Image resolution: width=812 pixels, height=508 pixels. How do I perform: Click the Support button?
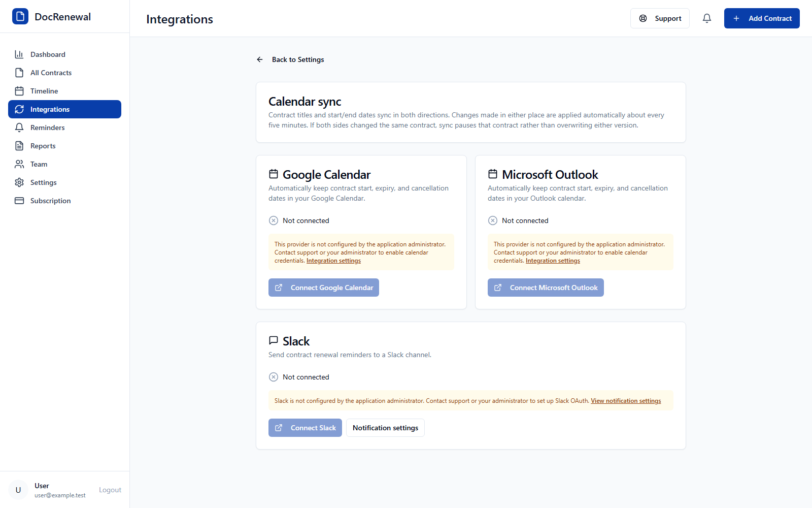tap(660, 18)
